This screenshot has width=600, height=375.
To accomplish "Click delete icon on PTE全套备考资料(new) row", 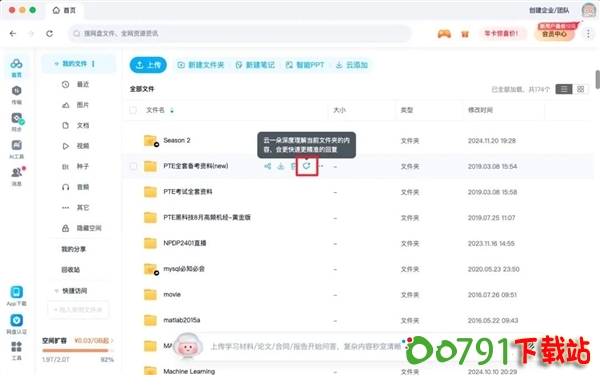I will pos(293,166).
